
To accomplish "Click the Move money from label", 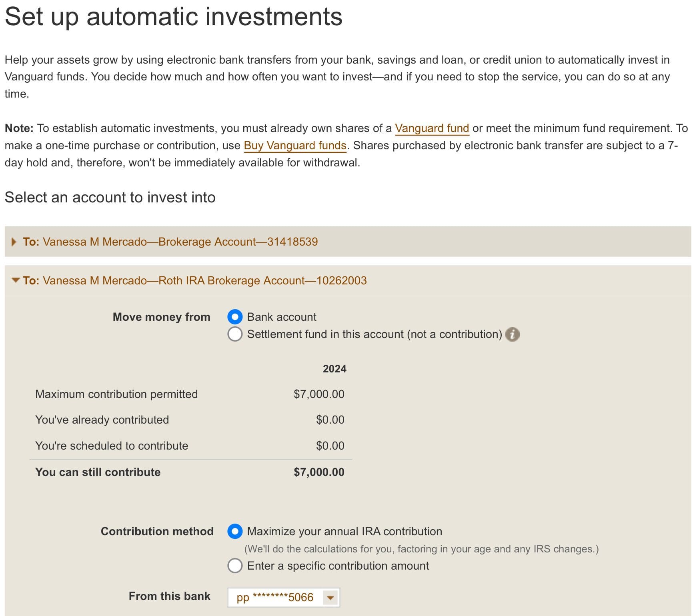I will [x=161, y=316].
